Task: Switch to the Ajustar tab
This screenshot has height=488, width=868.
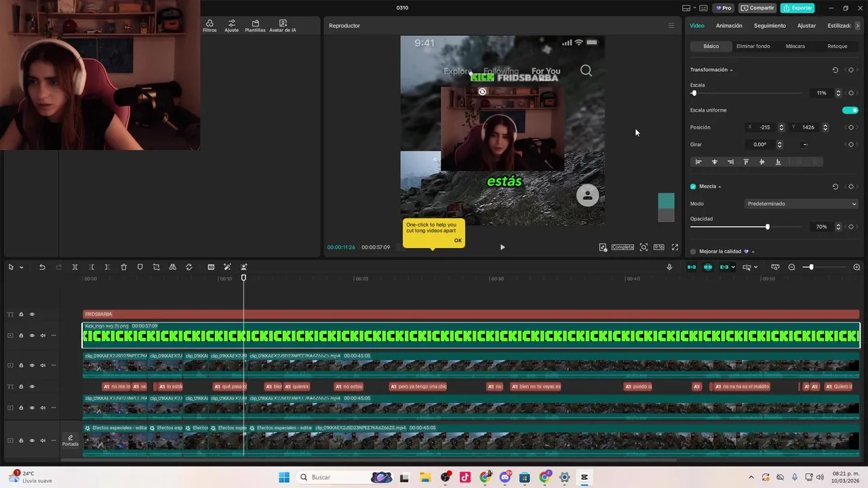Action: pyautogui.click(x=806, y=26)
